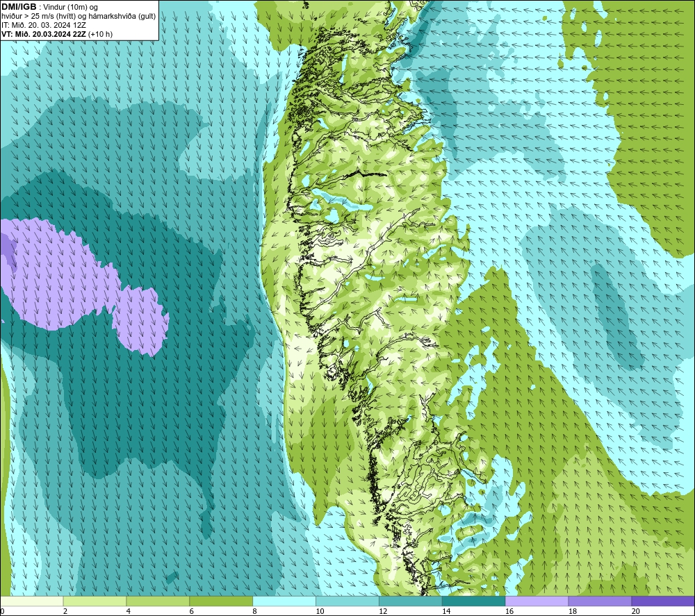The image size is (695, 616).
Task: Click the valid time line 'VT: Mið. 20.03.2024 22Z'
Action: [44, 34]
